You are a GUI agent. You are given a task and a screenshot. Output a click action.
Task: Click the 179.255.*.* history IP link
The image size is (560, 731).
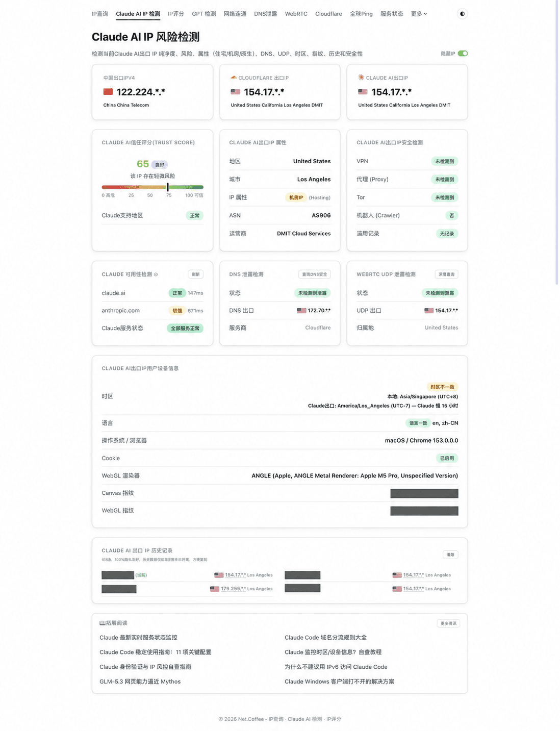[233, 589]
